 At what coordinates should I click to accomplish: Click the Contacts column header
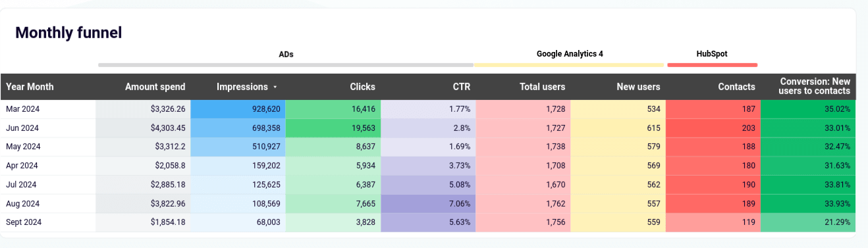[736, 87]
